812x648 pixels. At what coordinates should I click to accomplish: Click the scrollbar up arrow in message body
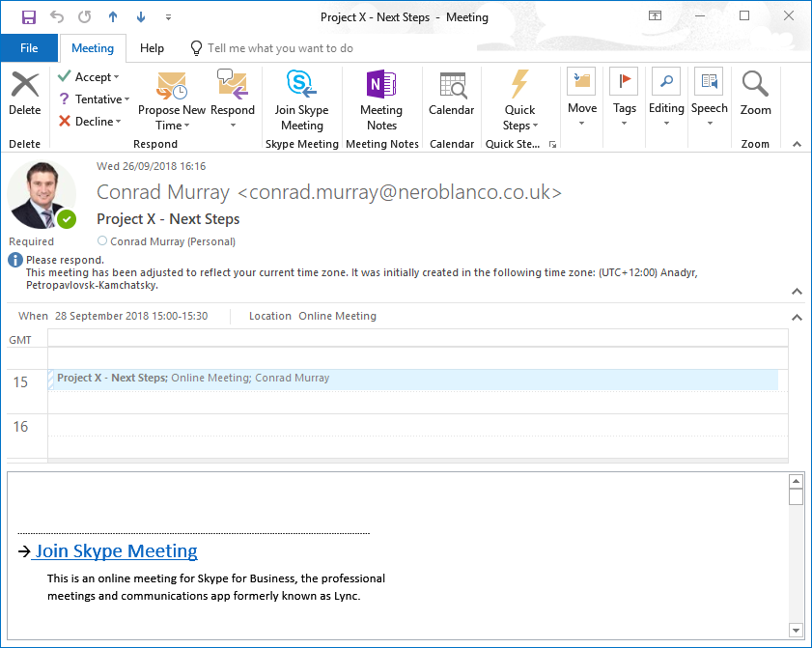tap(796, 481)
